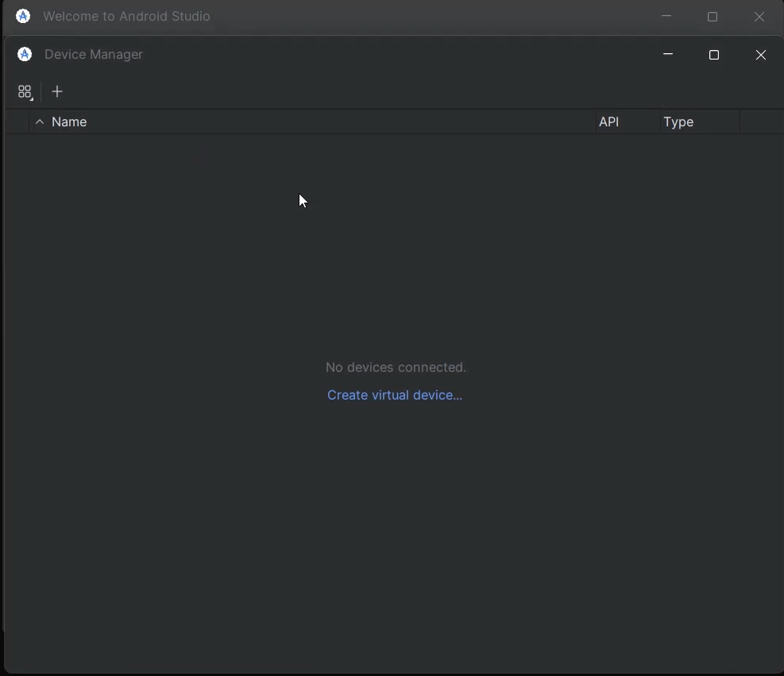Toggle the sort arrow beside Name
This screenshot has height=676, width=784.
point(40,122)
